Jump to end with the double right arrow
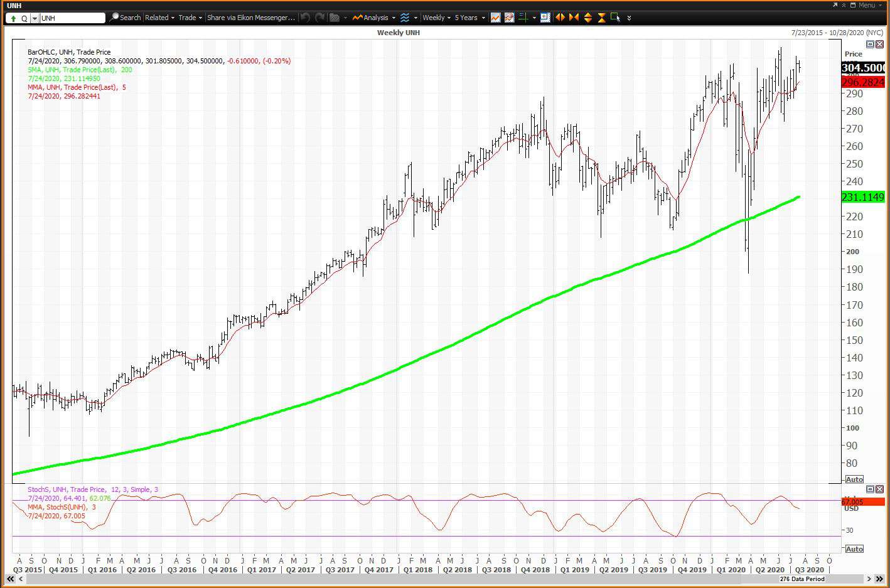This screenshot has width=890, height=588. tap(880, 579)
